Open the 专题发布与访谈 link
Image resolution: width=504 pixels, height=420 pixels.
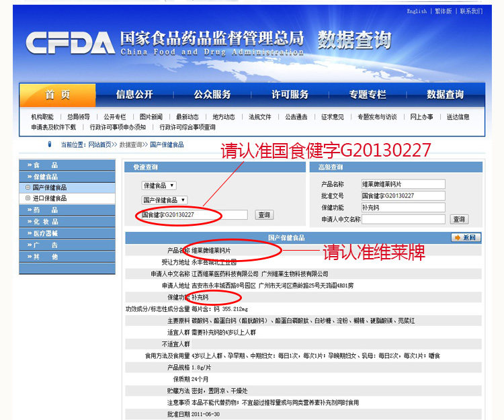(x=378, y=117)
